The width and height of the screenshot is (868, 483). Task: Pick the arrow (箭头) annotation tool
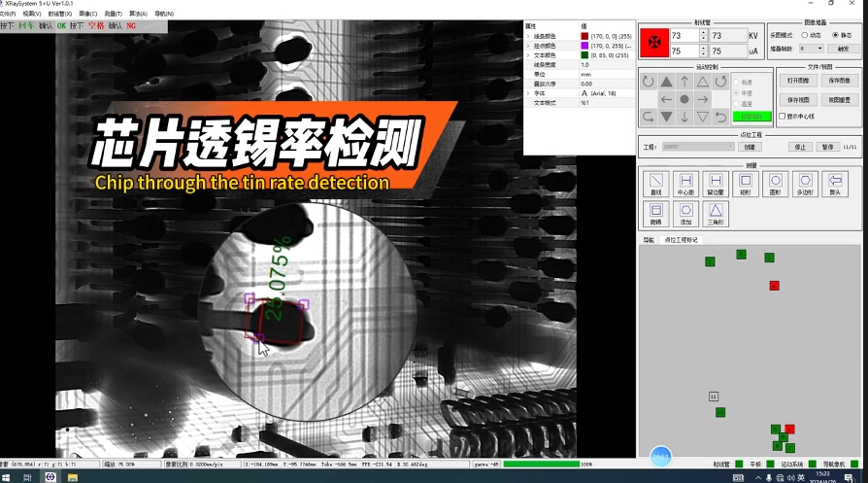click(835, 184)
